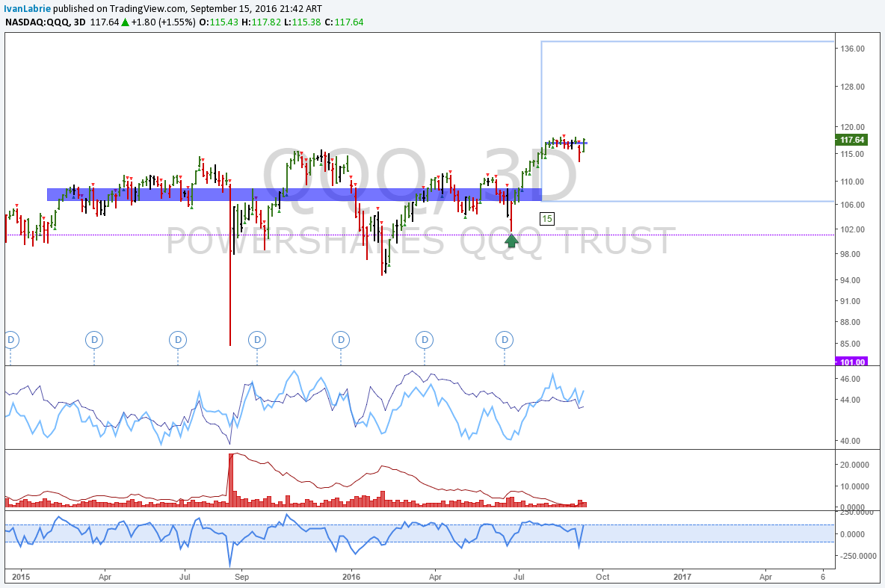Click the 46.00 indicator scale label
Viewport: 885px width, 588px height.
[850, 379]
